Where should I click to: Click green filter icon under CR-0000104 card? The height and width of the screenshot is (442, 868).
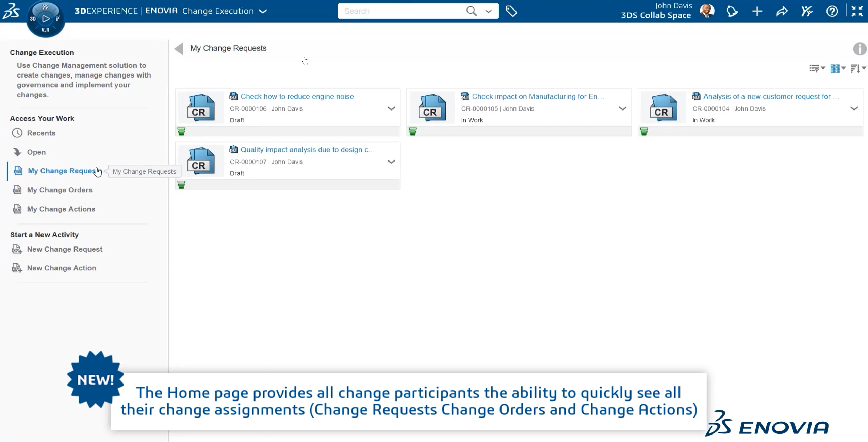[644, 131]
